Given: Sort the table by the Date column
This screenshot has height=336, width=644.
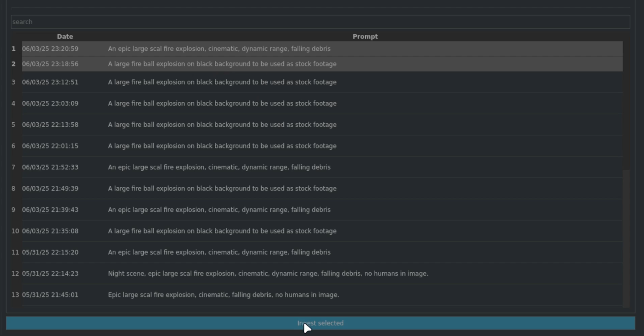Looking at the screenshot, I should tap(65, 36).
